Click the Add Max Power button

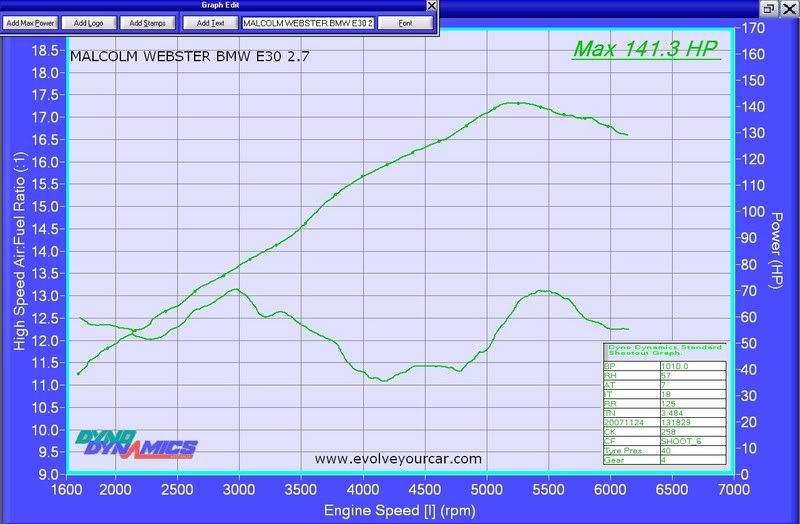click(30, 22)
